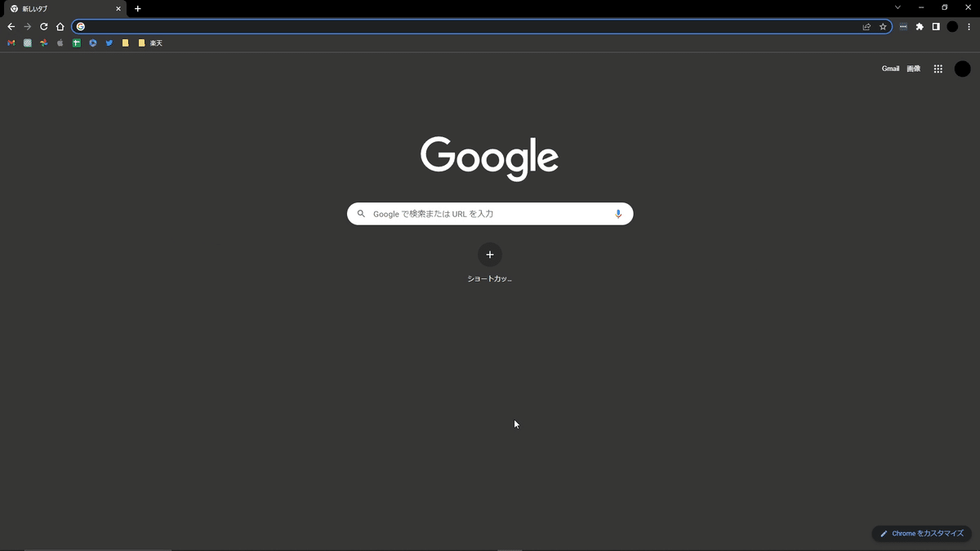Click the magnifier icon in search box
Image resolution: width=980 pixels, height=551 pixels.
point(361,214)
